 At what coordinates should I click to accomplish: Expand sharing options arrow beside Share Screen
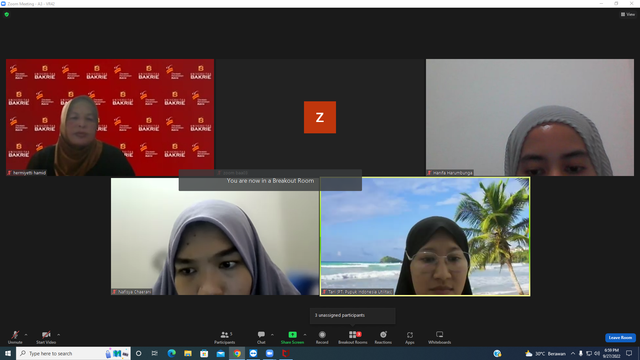[305, 335]
